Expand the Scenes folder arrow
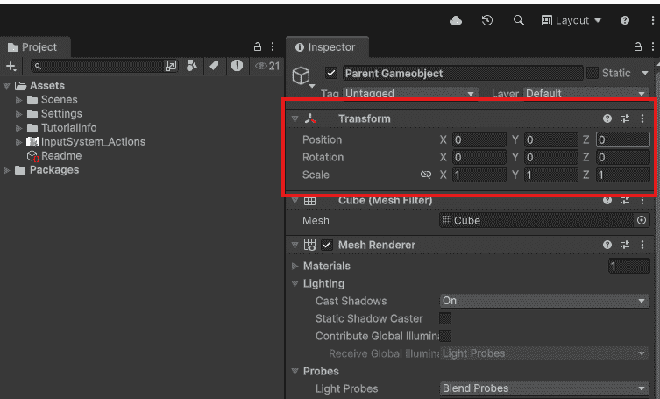The image size is (660, 399). click(19, 100)
